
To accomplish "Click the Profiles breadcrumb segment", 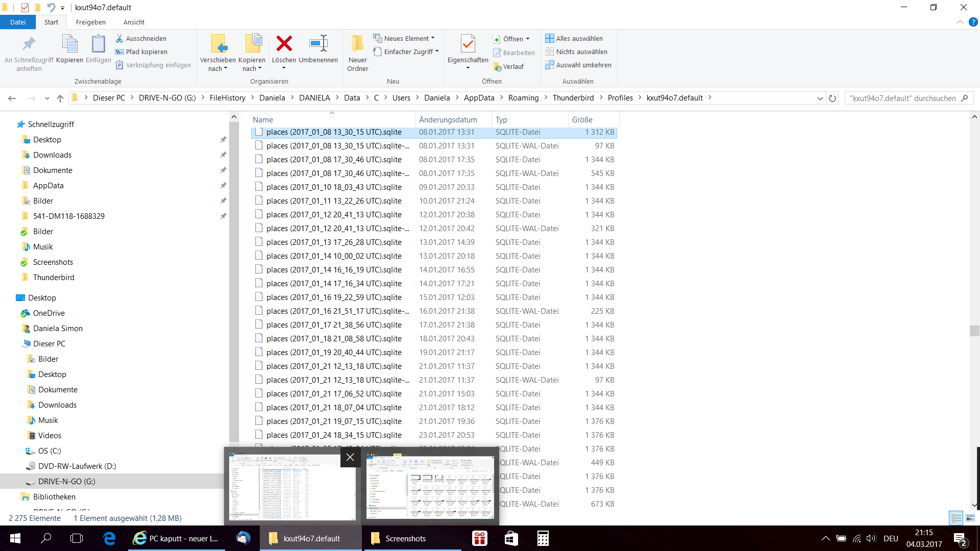I will (x=620, y=98).
